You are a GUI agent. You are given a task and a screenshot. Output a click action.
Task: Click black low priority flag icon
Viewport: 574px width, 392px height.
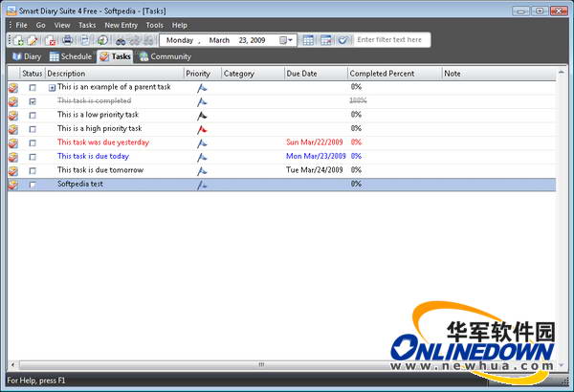(202, 116)
